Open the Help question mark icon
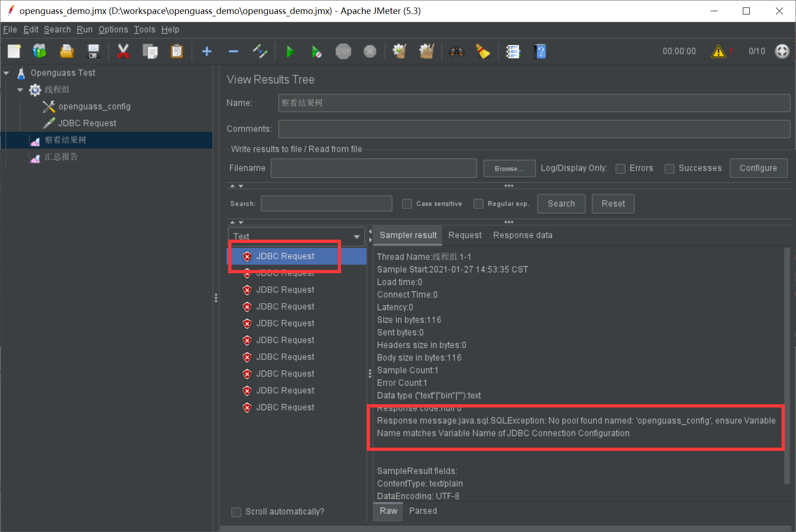 tap(540, 51)
